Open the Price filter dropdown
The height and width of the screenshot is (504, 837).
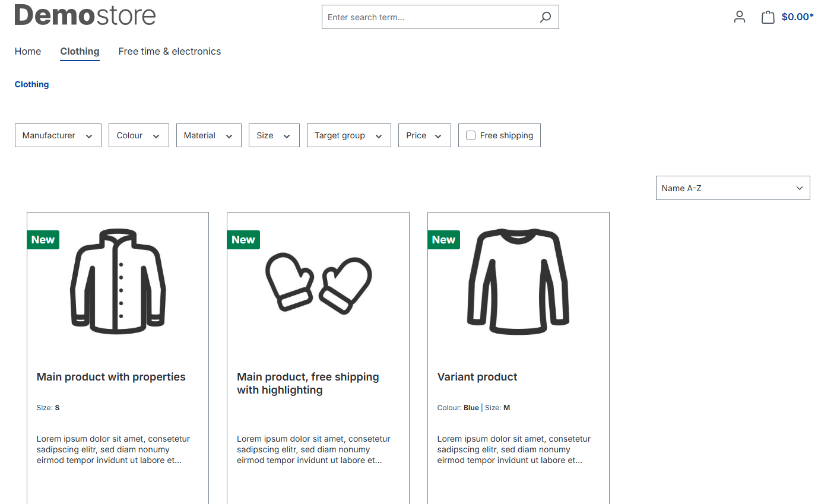pyautogui.click(x=424, y=135)
